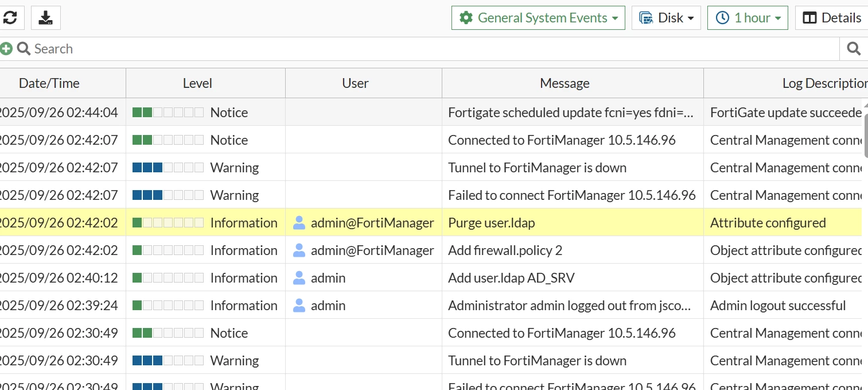
Task: Select the Administrator admin logged out message cell
Action: pos(571,306)
